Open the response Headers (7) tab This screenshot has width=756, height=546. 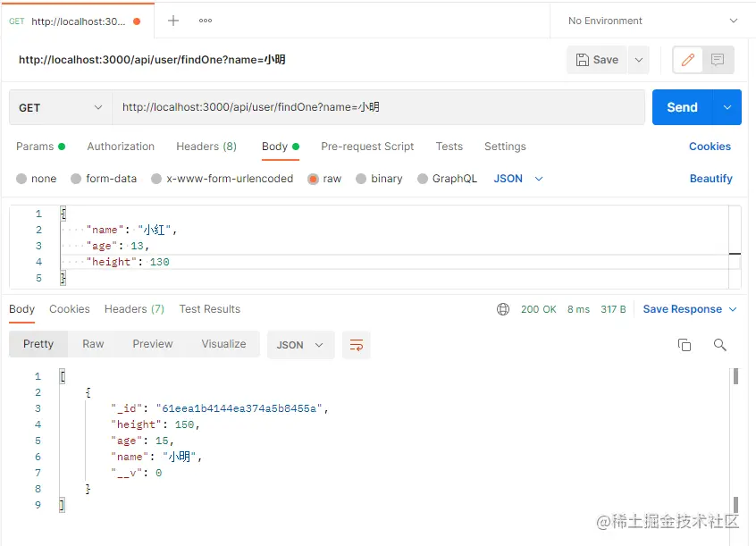(135, 309)
